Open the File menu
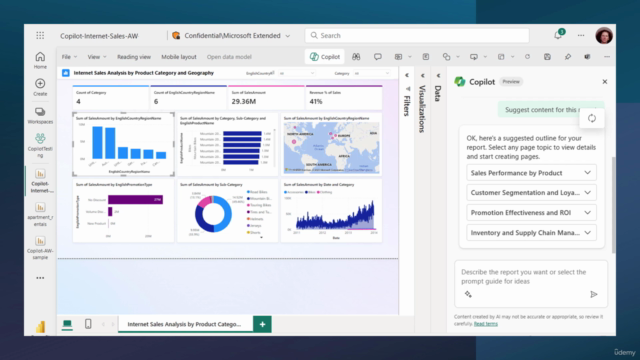The width and height of the screenshot is (640, 360). (69, 57)
